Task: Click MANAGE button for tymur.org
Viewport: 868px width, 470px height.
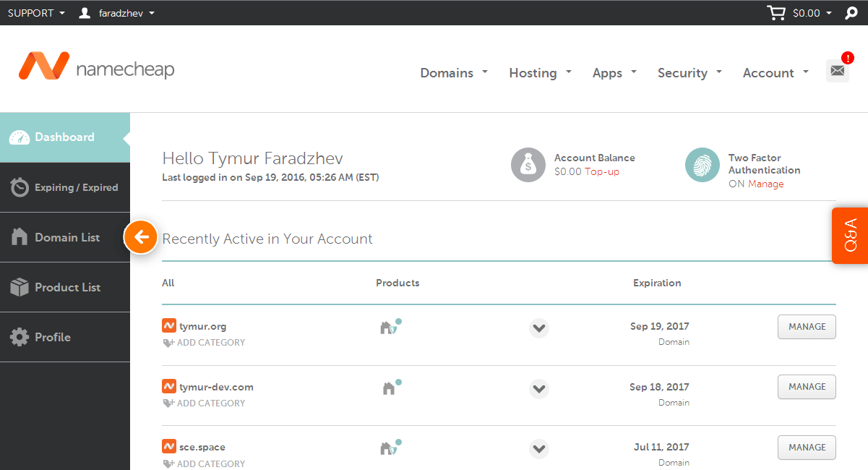Action: tap(807, 327)
